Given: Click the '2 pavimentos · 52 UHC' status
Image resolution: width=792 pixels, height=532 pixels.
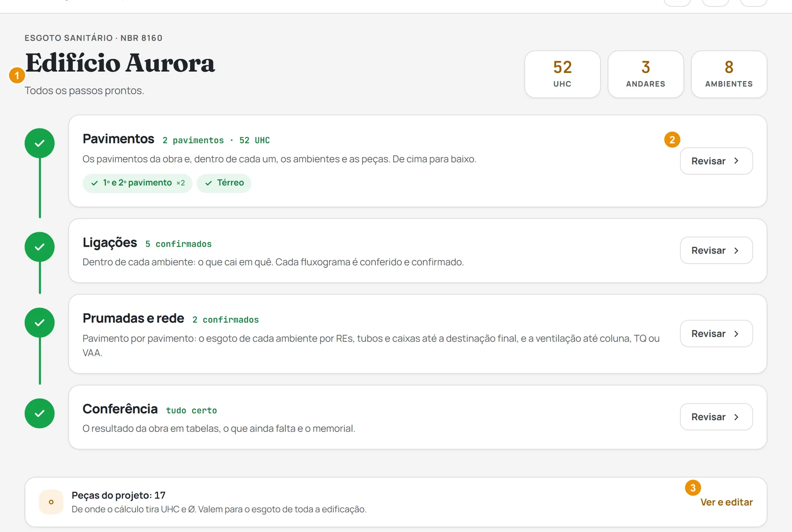Looking at the screenshot, I should 216,140.
